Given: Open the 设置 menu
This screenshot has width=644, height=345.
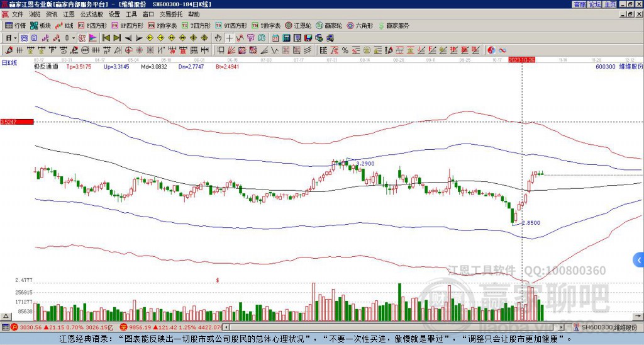Looking at the screenshot, I should [x=114, y=14].
